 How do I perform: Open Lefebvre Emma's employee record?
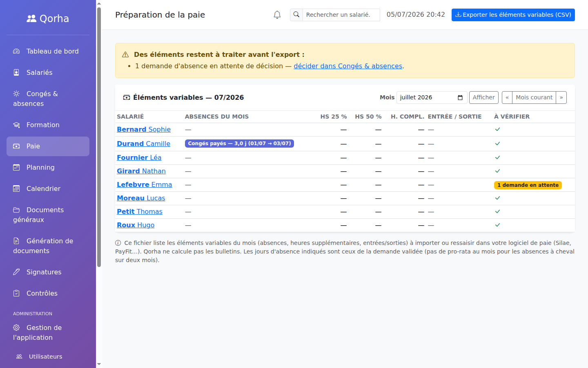(144, 184)
